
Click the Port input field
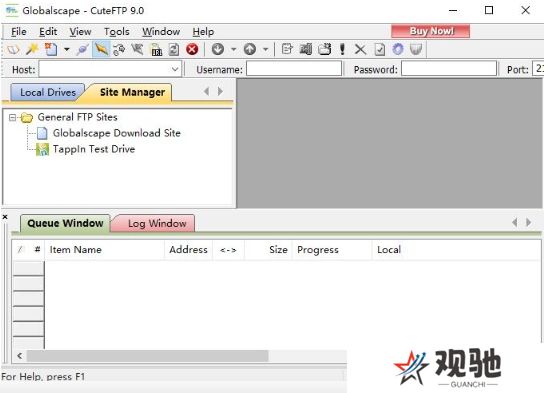click(538, 68)
